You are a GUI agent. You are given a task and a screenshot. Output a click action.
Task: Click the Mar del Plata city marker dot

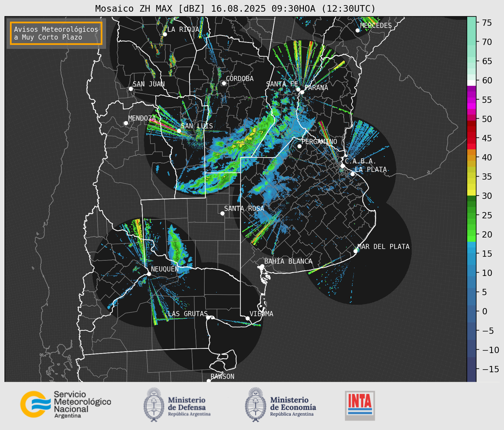[x=356, y=251]
